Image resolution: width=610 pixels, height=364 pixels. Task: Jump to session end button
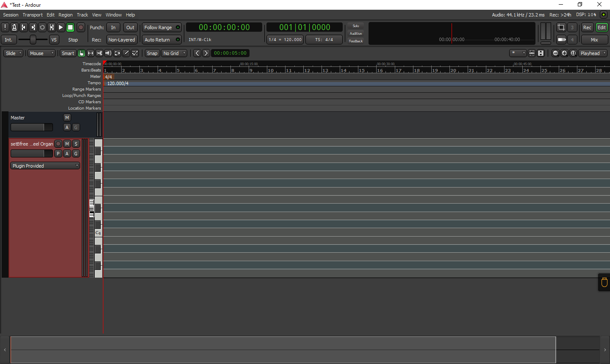click(33, 28)
